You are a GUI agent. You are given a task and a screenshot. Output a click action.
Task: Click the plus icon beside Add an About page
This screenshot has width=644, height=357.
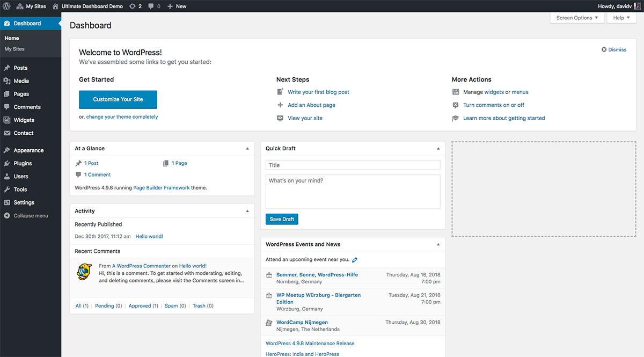coord(280,105)
